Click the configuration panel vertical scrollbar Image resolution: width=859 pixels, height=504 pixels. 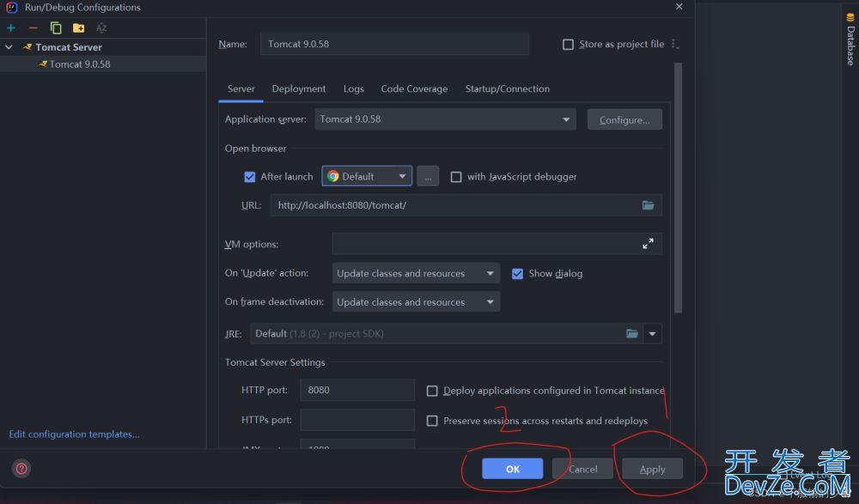679,188
